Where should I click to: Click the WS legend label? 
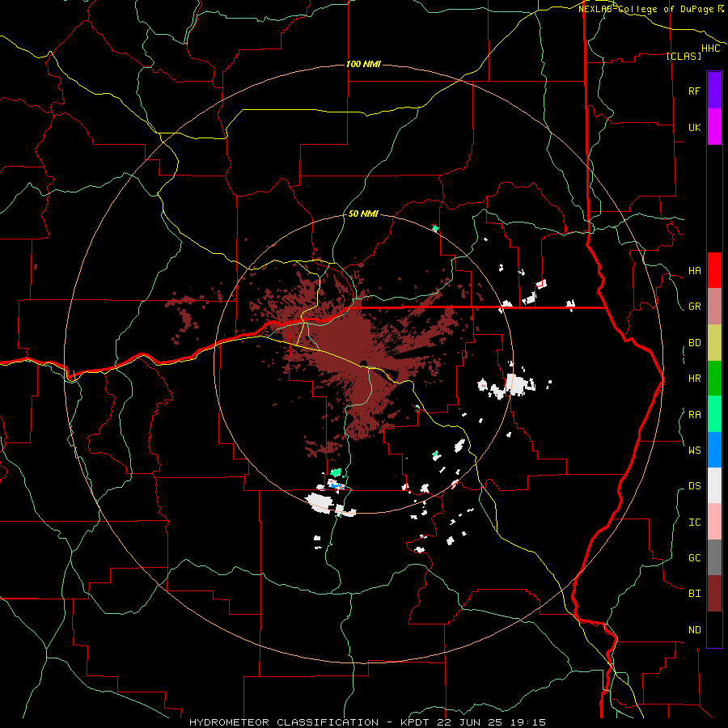point(695,450)
